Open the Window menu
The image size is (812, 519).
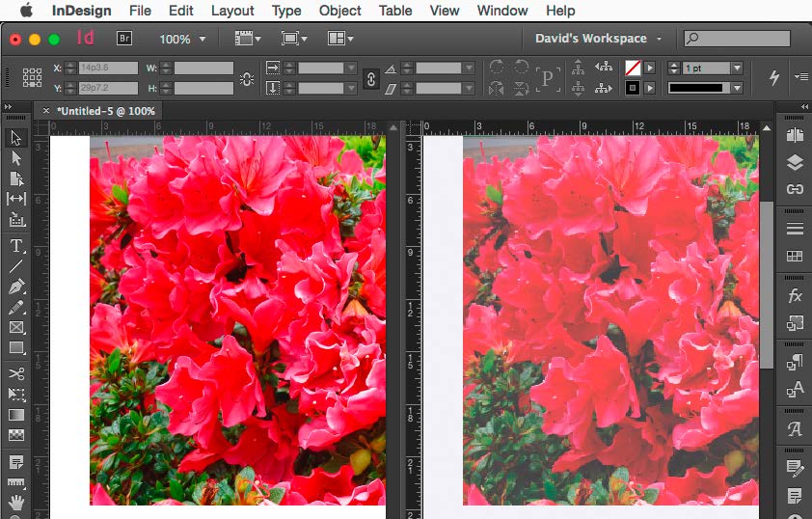(x=502, y=11)
